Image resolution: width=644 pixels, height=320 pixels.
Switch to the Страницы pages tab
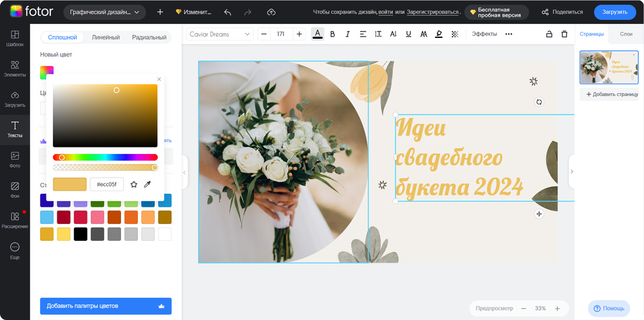click(x=591, y=34)
